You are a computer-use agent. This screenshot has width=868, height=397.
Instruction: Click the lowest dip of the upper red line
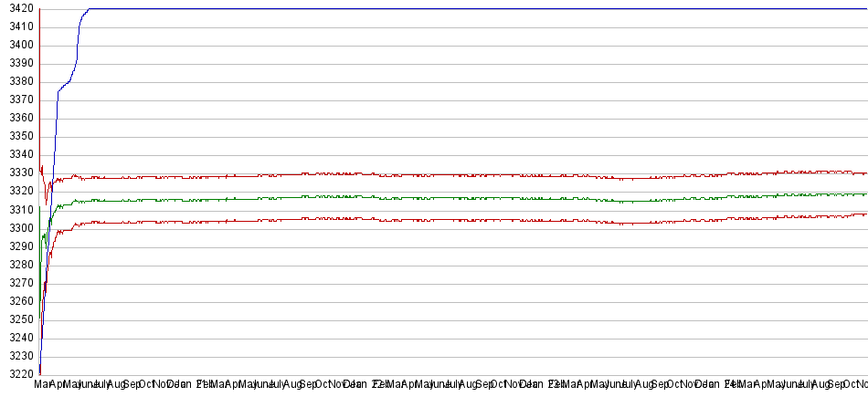(x=47, y=204)
